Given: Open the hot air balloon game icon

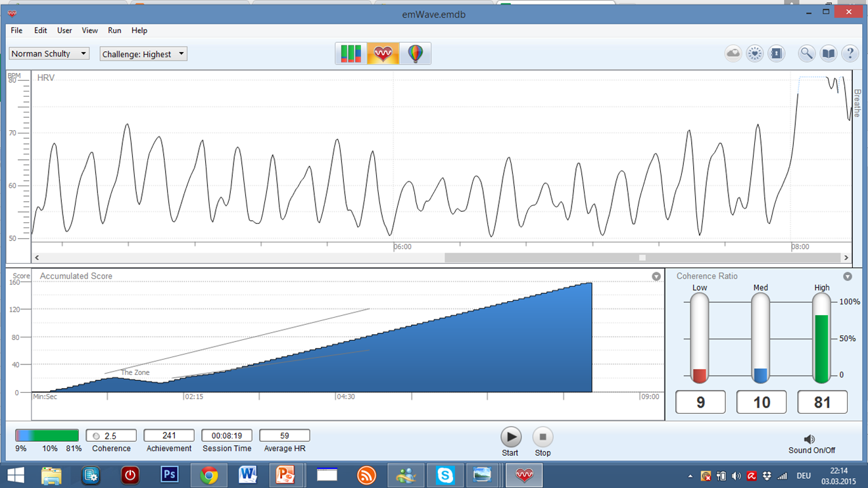Looking at the screenshot, I should click(x=415, y=53).
